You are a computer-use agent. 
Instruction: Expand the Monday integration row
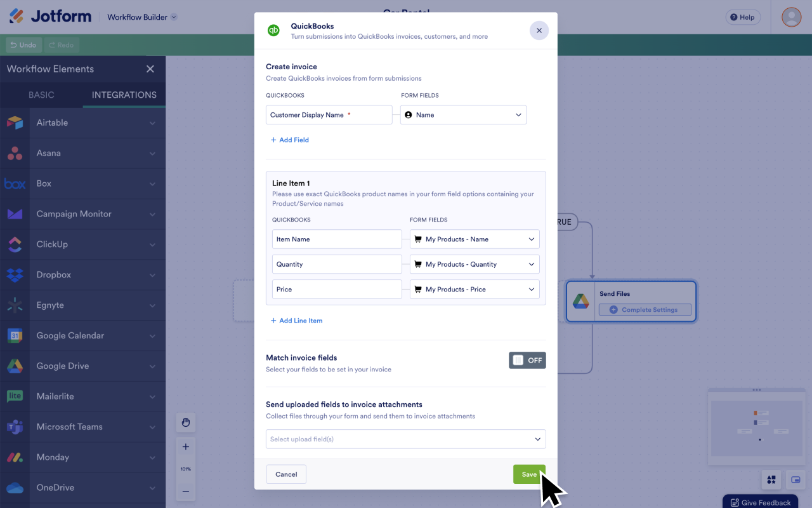coord(152,457)
